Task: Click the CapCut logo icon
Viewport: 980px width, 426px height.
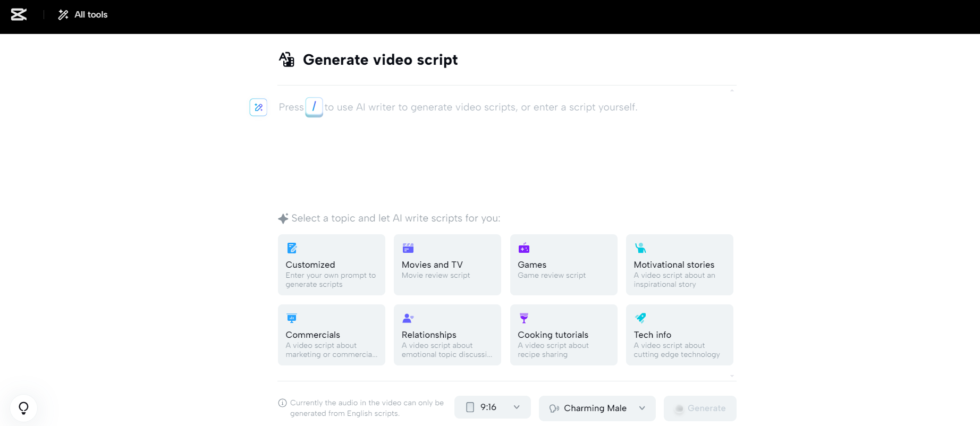Action: 19,14
